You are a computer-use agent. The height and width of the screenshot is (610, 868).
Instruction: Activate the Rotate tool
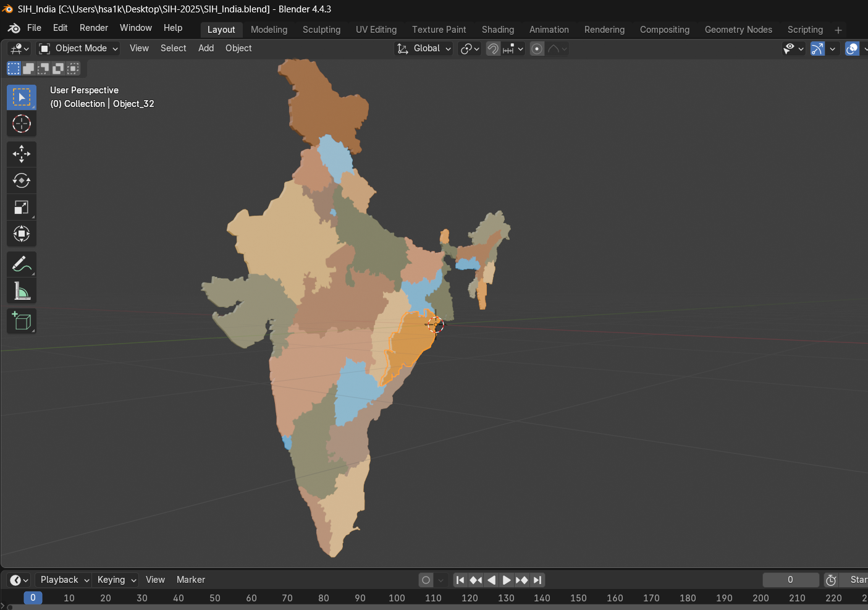pos(22,180)
